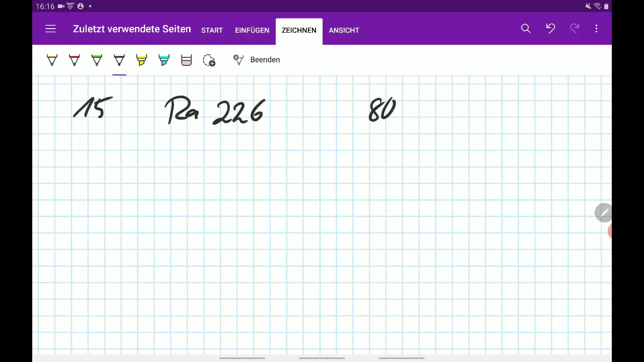Tap the handwritten '80' note
The height and width of the screenshot is (362, 644).
coord(382,110)
